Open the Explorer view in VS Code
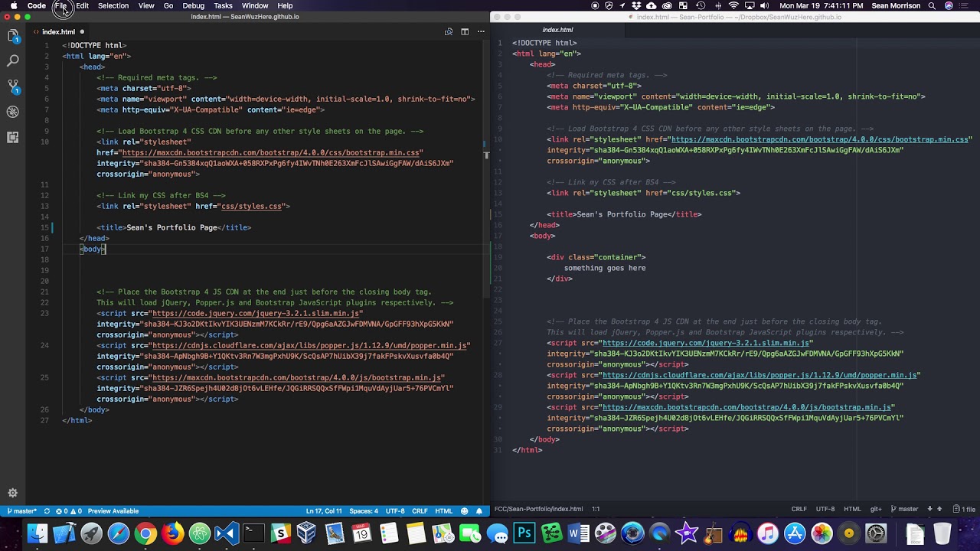This screenshot has height=551, width=980. click(x=13, y=35)
